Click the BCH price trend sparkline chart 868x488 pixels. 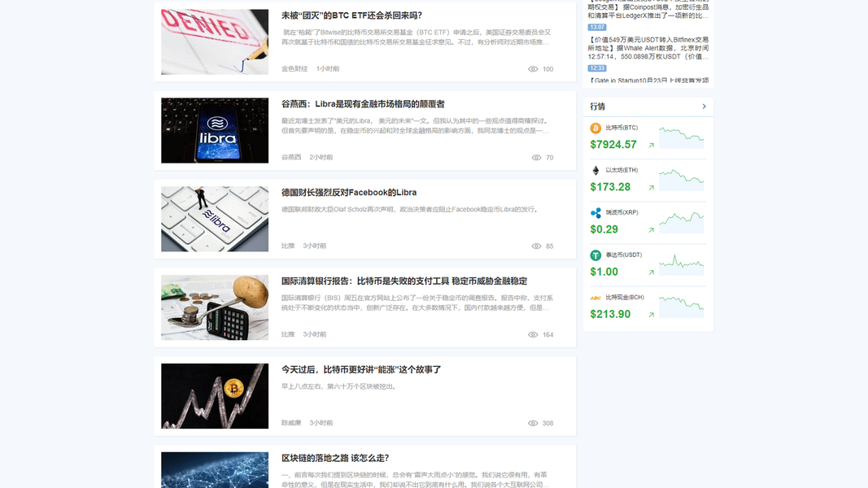click(682, 307)
